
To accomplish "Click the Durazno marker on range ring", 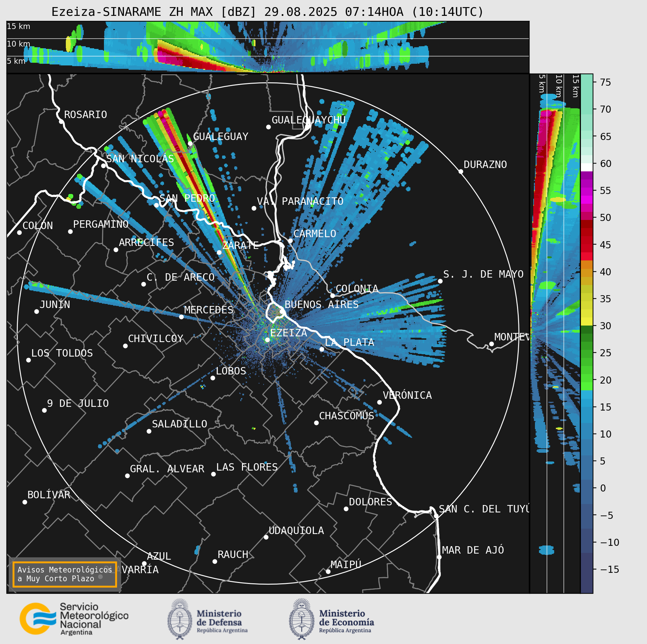I will [461, 171].
